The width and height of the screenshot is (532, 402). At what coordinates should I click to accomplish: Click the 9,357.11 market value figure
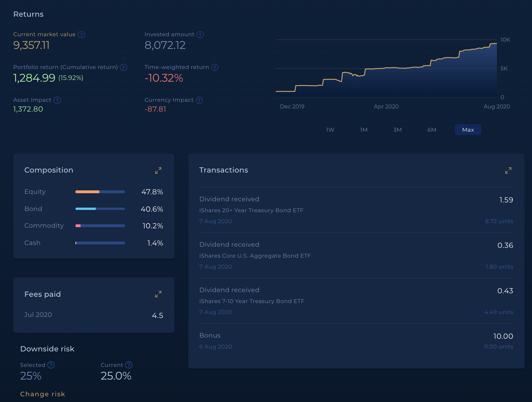[31, 45]
